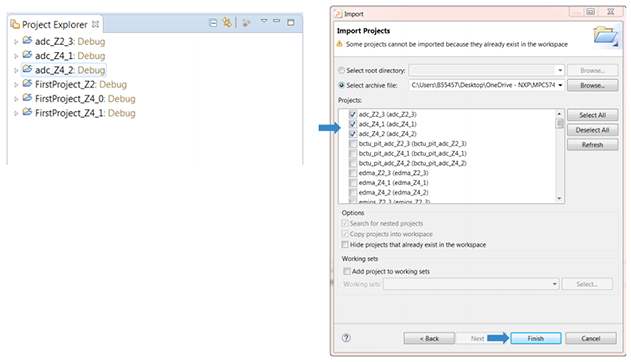Screen dimensions: 631x362
Task: Expand FirstProject_Z2 project tree node
Action: pos(16,85)
